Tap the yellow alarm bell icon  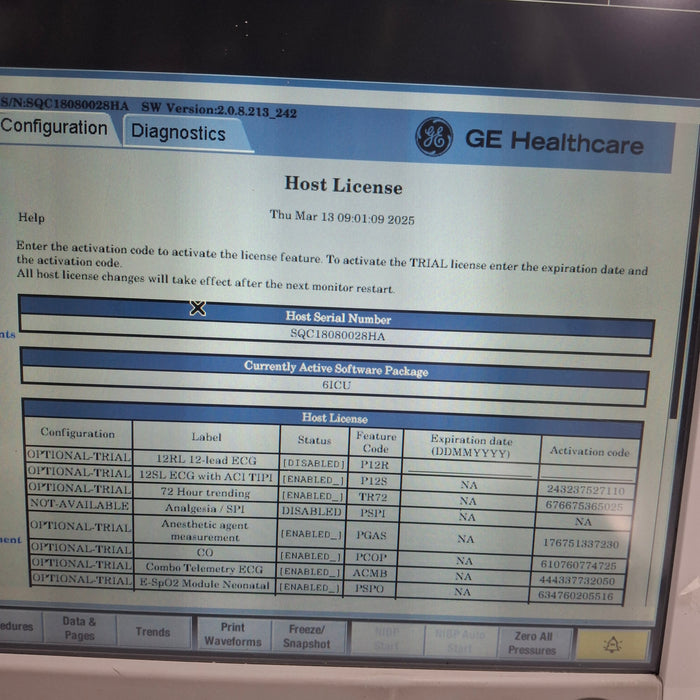612,645
